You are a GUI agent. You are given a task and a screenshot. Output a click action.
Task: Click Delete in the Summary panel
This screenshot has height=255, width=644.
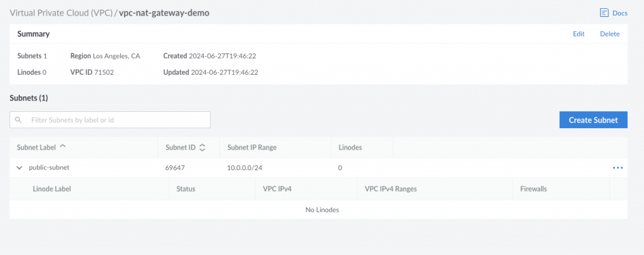[x=609, y=34]
